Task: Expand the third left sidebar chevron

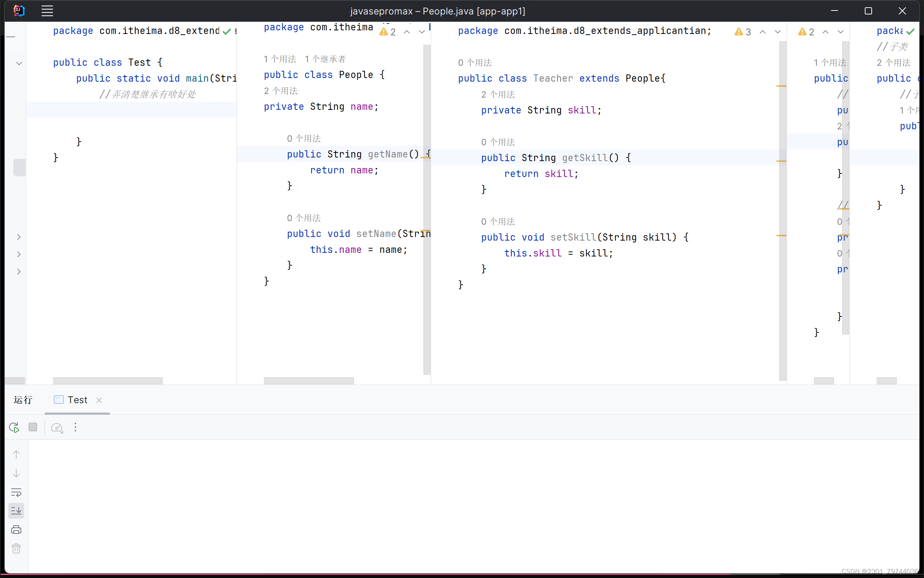Action: pyautogui.click(x=19, y=271)
